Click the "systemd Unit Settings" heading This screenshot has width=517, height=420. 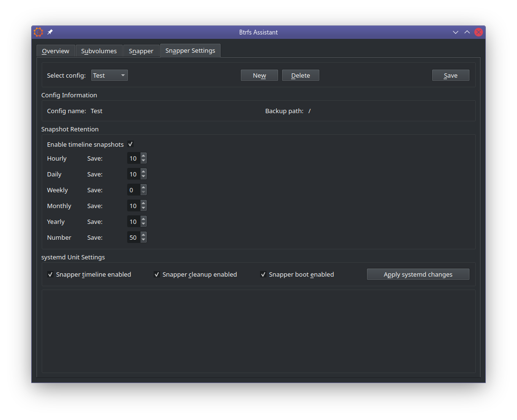[x=73, y=257]
